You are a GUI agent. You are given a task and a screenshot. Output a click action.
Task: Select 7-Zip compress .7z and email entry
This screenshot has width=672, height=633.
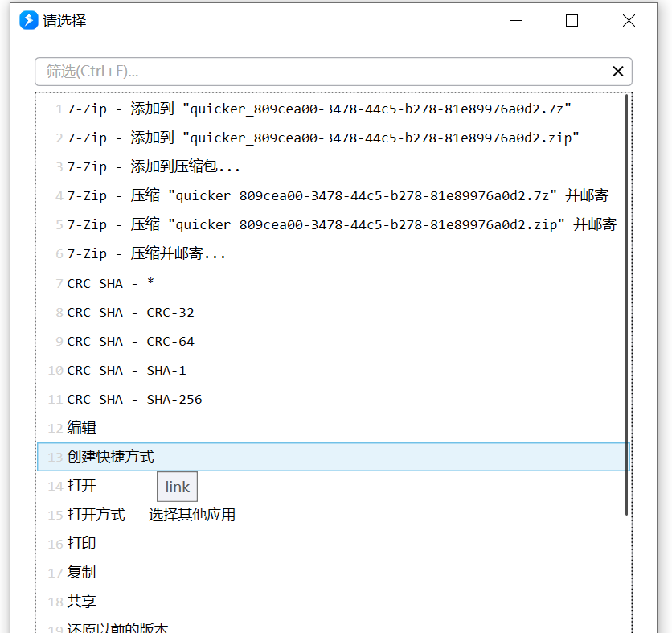tap(333, 196)
